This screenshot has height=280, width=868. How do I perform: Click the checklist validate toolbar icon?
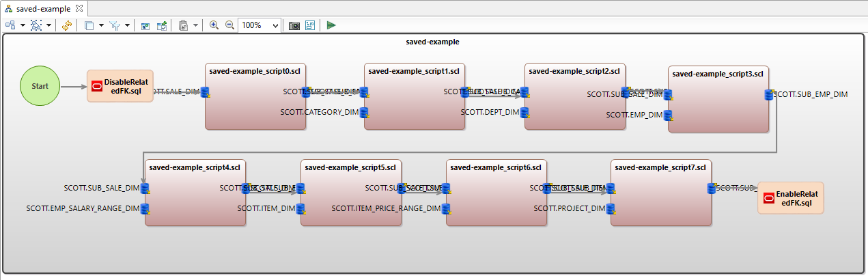click(x=163, y=25)
